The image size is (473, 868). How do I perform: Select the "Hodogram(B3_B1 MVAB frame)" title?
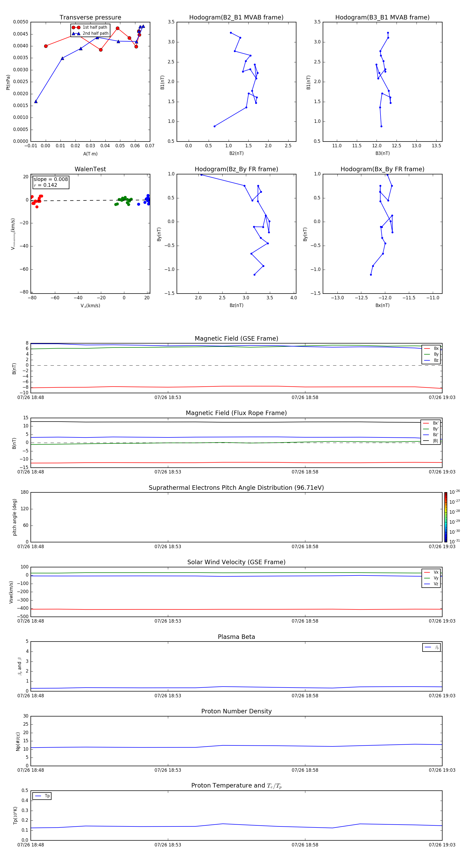382,18
